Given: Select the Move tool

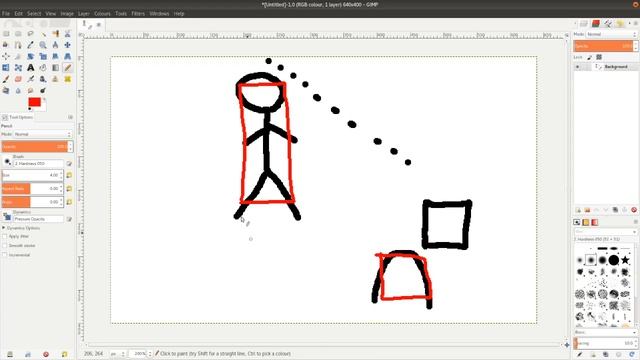Looking at the screenshot, I should click(67, 45).
